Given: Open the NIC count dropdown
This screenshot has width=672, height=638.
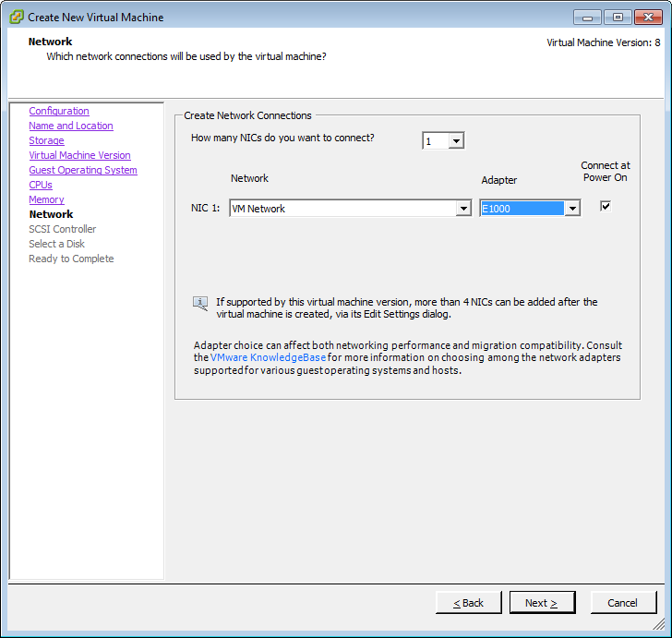Looking at the screenshot, I should [456, 141].
